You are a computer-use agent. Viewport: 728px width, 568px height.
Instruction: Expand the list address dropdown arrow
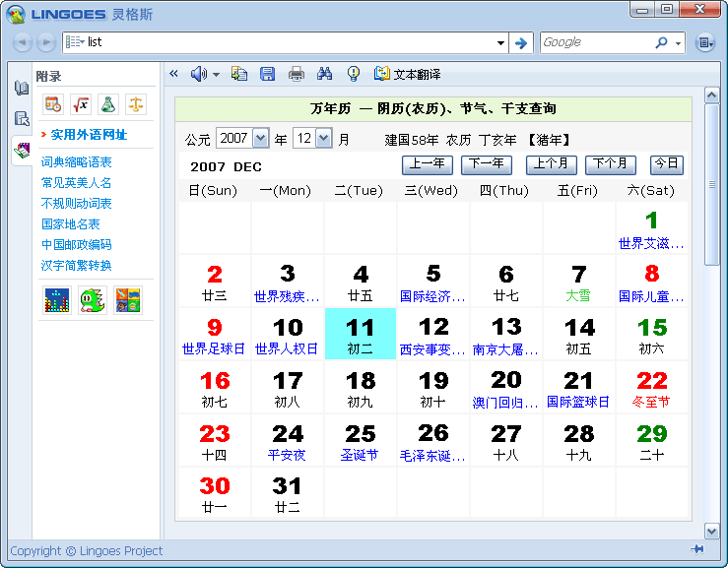tap(500, 43)
